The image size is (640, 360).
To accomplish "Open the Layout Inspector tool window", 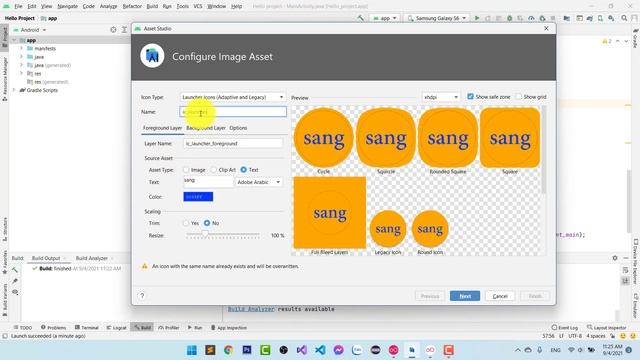I will [x=606, y=327].
